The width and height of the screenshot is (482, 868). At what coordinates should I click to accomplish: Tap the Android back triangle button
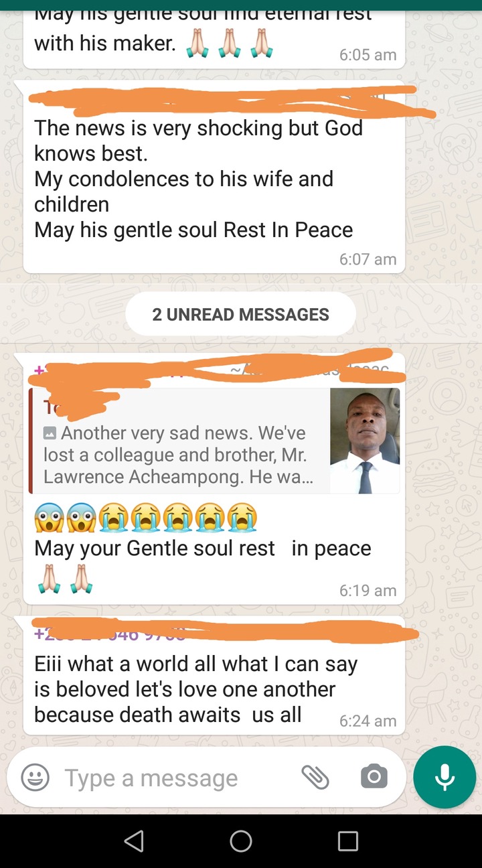click(x=134, y=841)
